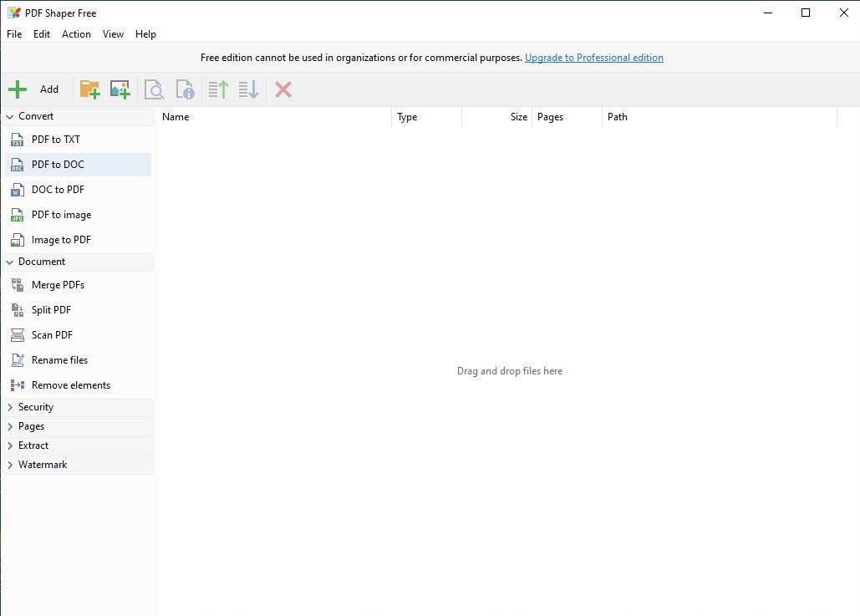
Task: Click the Scan PDF scanner icon
Action: click(x=17, y=335)
